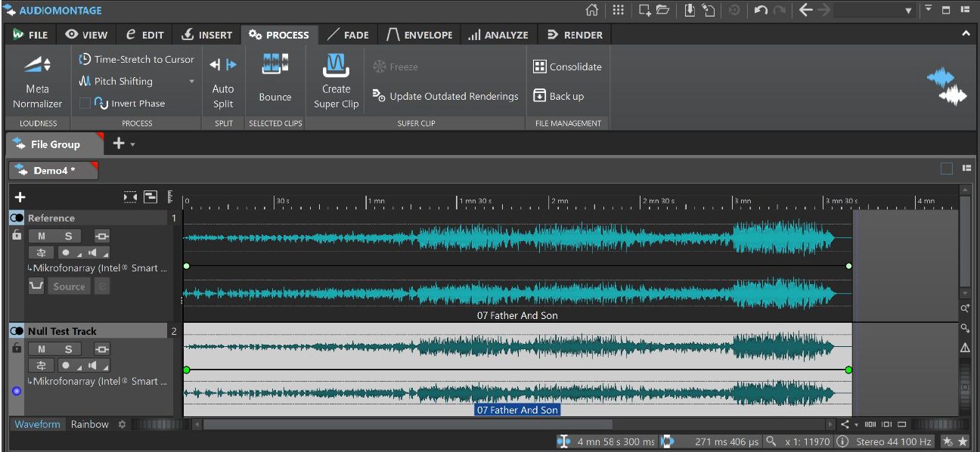Click the Consolidate file management icon
Viewport: 980px width, 452px height.
(540, 67)
